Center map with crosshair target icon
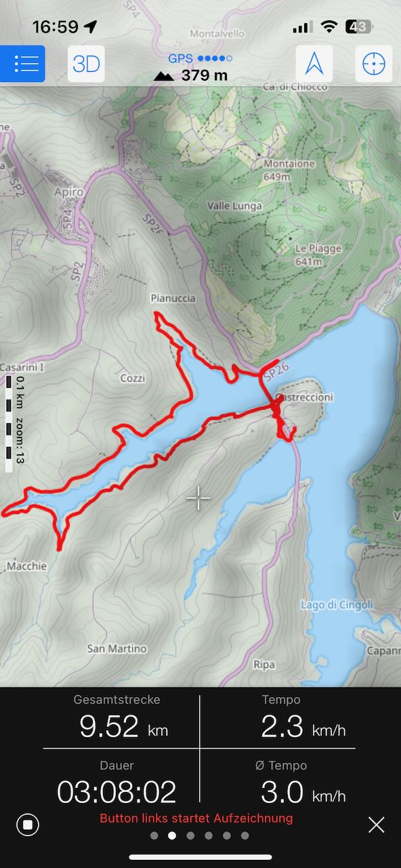 click(x=374, y=64)
